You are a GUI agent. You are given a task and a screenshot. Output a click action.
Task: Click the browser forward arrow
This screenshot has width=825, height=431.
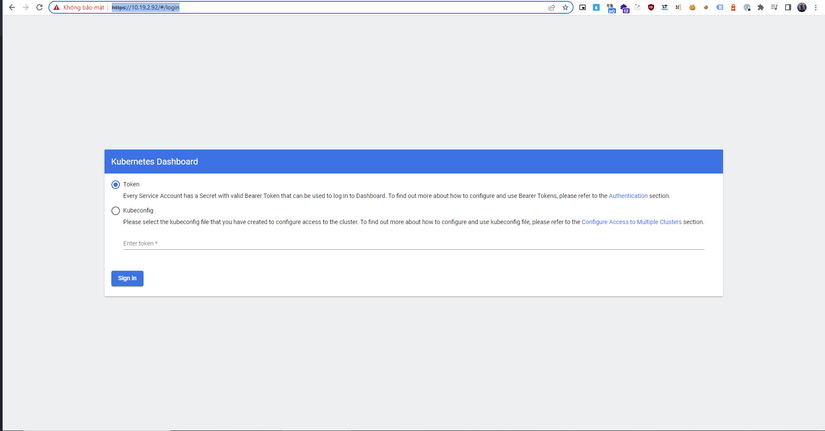25,7
